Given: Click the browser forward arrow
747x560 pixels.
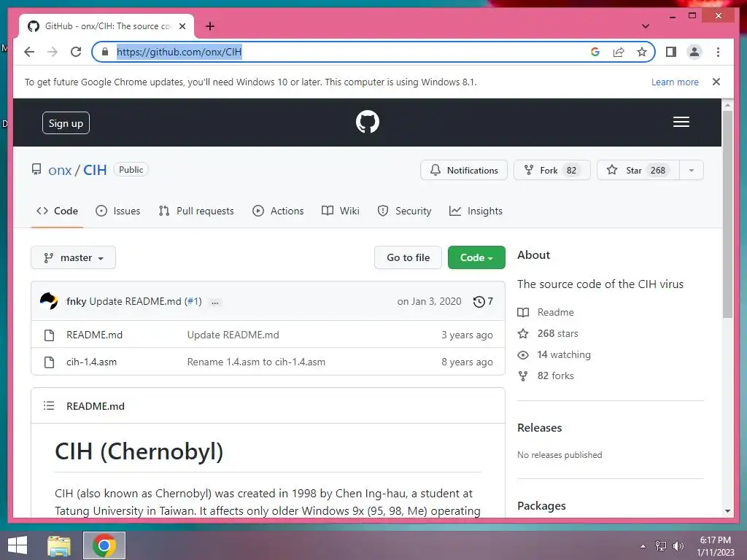Looking at the screenshot, I should (x=53, y=52).
